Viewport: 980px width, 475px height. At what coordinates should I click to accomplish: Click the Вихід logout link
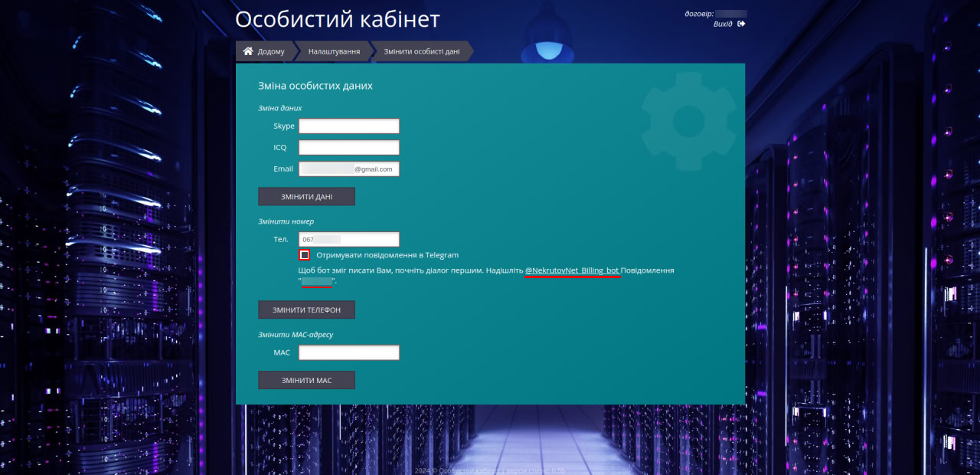(x=723, y=24)
